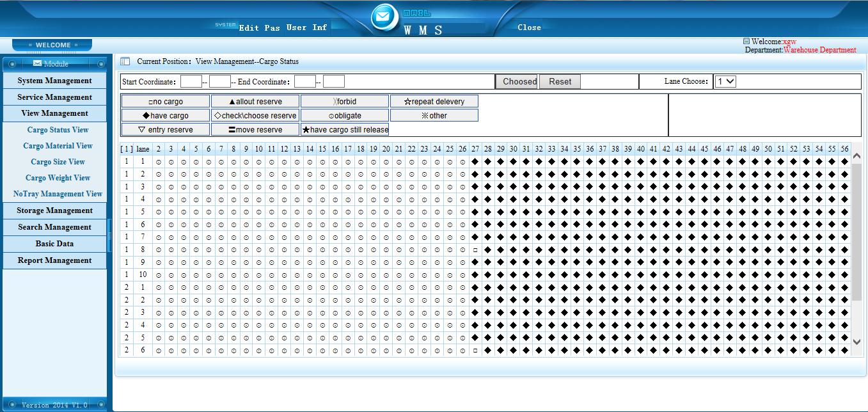Collapse the View Management section
This screenshot has width=868, height=412.
tap(54, 113)
